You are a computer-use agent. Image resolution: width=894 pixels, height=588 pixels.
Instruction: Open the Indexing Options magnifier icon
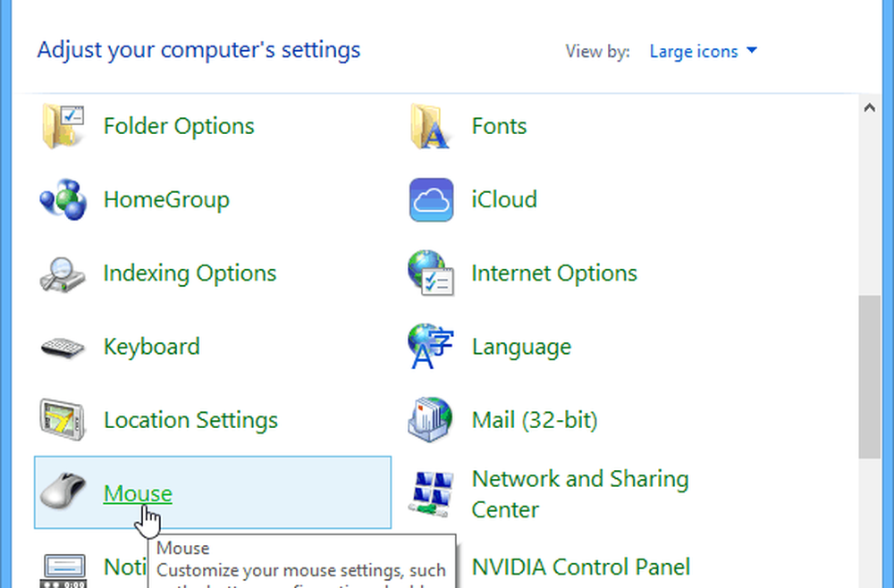[62, 273]
